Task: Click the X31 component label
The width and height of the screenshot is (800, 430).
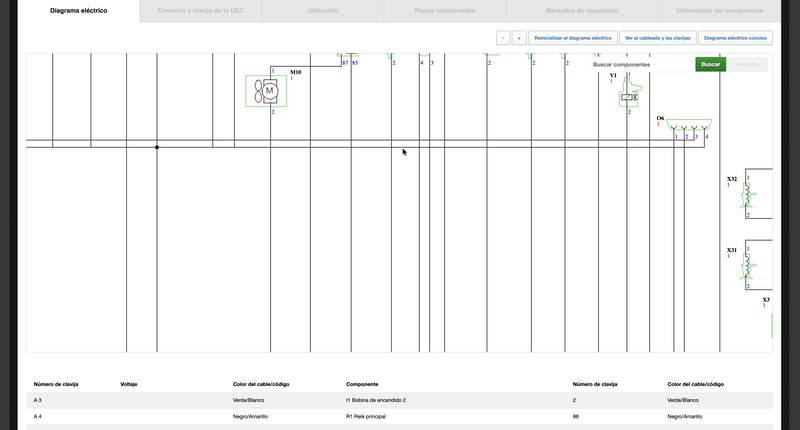Action: point(732,250)
